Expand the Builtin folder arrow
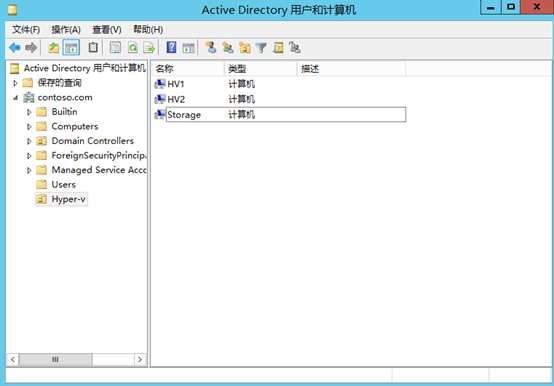The image size is (554, 386). pos(29,112)
